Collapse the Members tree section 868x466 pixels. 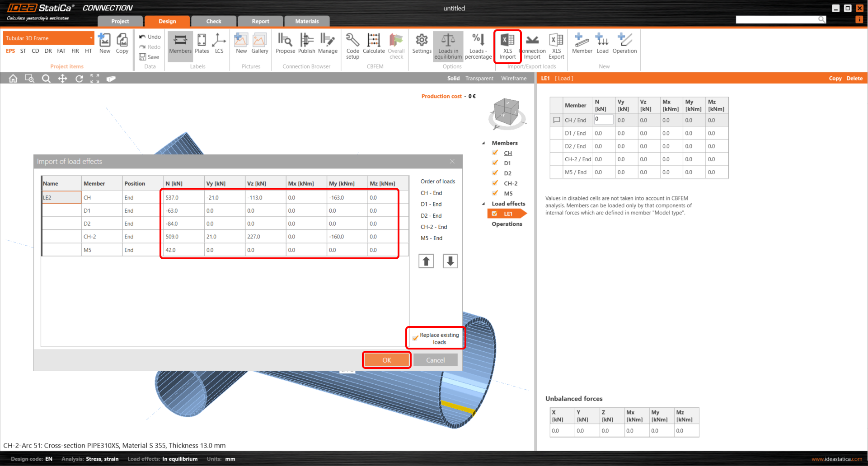click(x=483, y=143)
